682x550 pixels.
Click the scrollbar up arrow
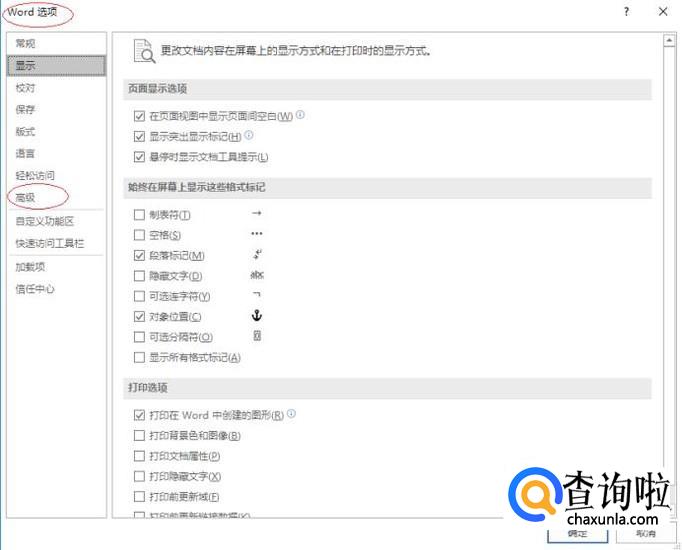669,41
